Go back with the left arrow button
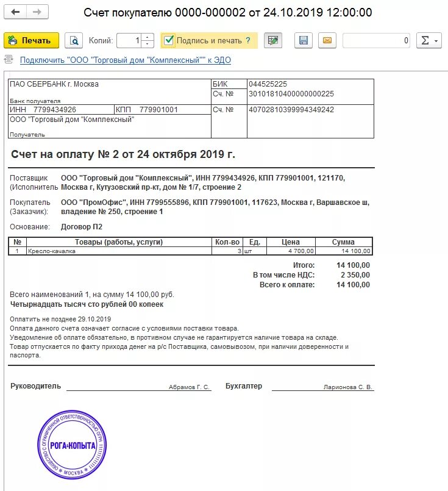This screenshot has height=491, width=448. coord(15,12)
